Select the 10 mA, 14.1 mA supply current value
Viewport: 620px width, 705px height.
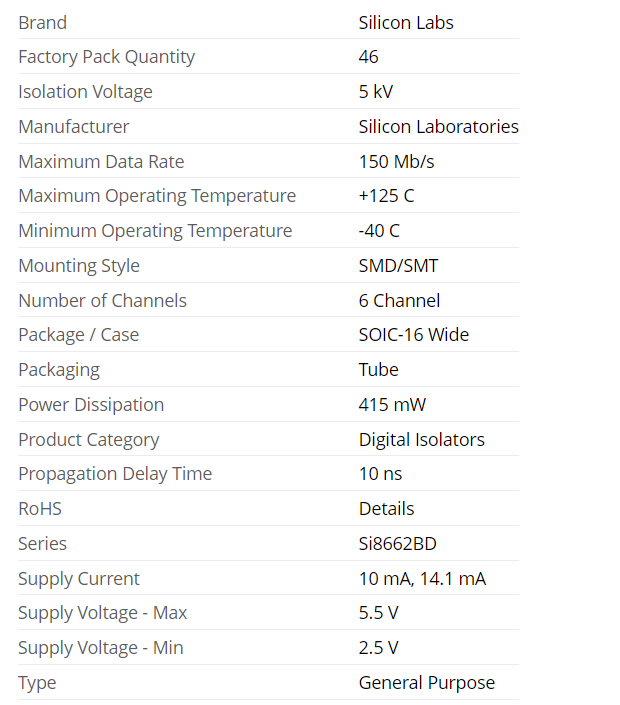[x=422, y=579]
